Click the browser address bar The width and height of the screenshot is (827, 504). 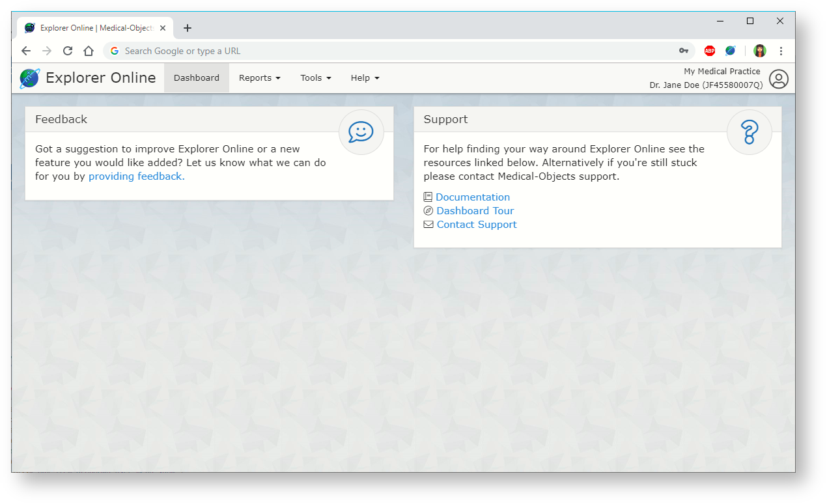391,51
